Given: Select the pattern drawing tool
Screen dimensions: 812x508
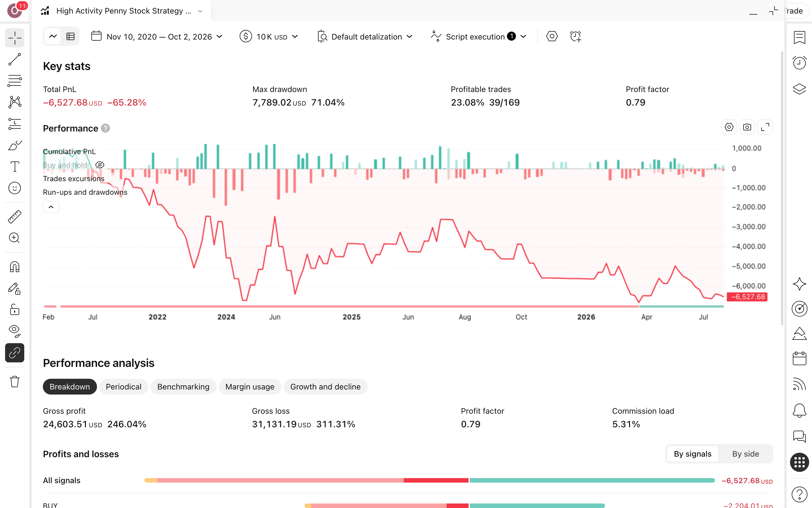Looking at the screenshot, I should (15, 102).
